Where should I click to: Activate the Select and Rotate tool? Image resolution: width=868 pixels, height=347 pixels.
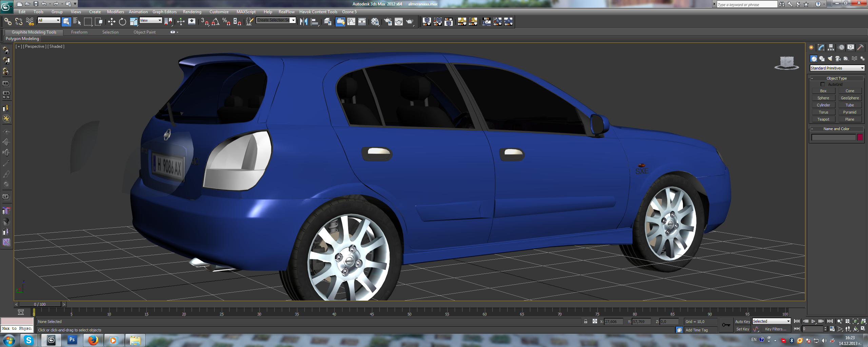122,22
